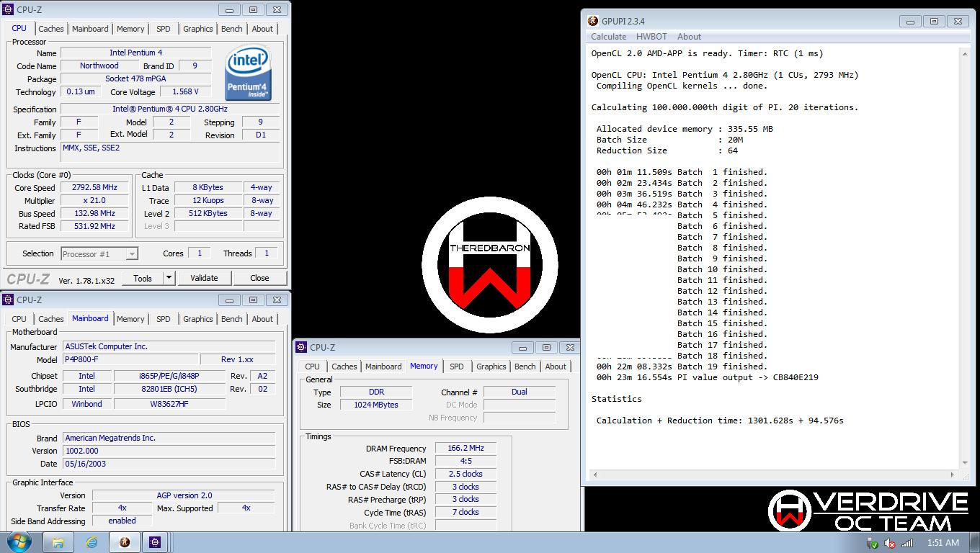Maximize the GPUPI window
This screenshot has height=553, width=980.
[934, 22]
